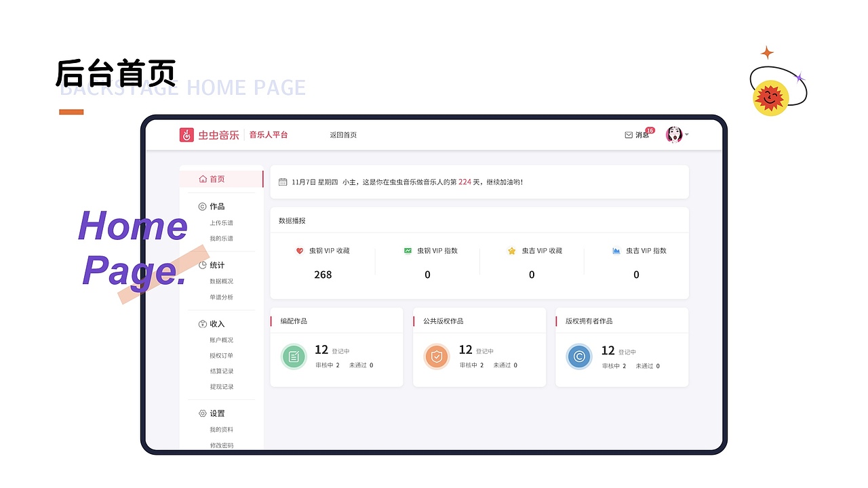
Task: Click the blue chart icon for 虫吉 VIP 指数
Action: coord(616,251)
